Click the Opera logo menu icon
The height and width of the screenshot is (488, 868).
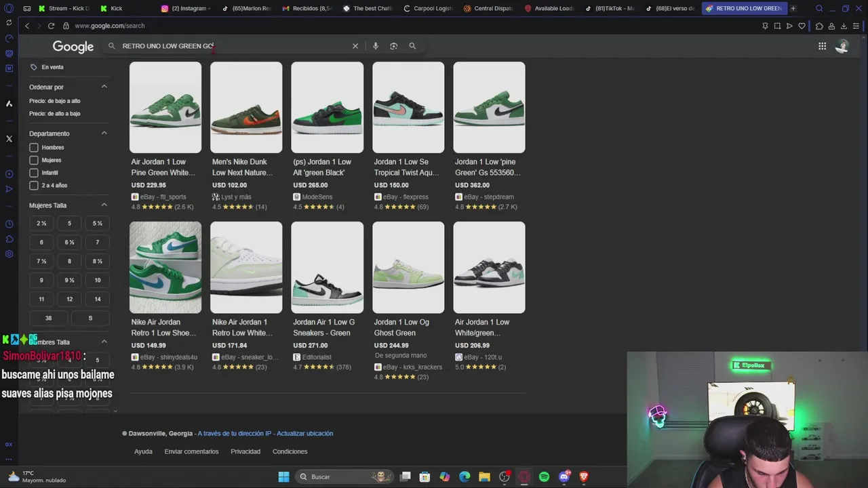pos(9,8)
